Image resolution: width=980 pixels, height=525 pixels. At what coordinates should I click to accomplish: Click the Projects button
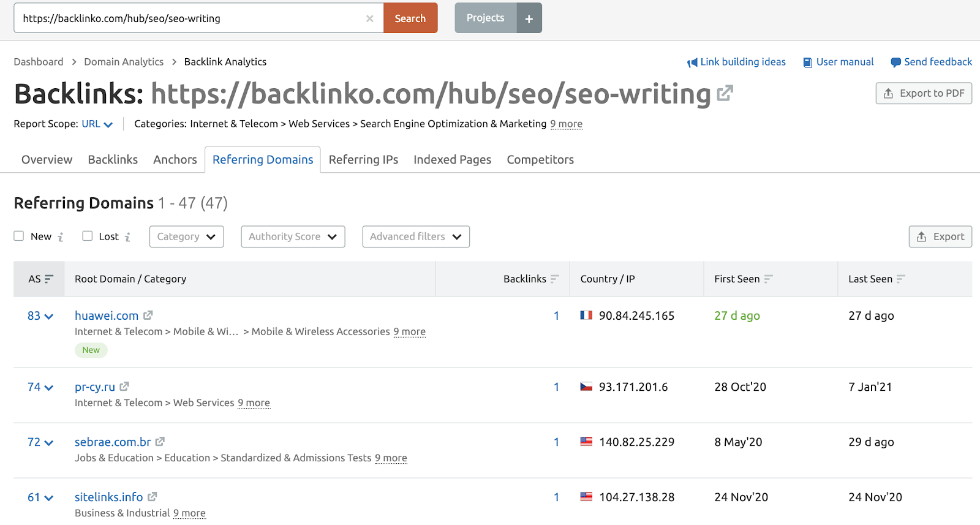(x=486, y=18)
